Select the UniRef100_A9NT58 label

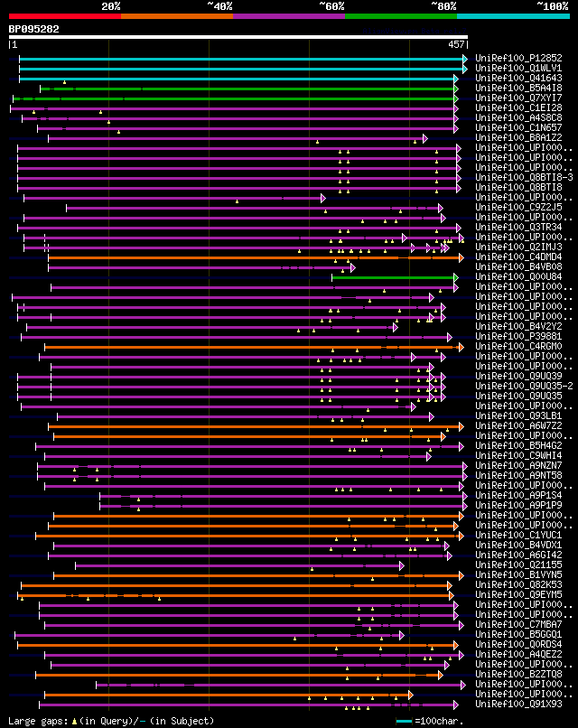518,475
